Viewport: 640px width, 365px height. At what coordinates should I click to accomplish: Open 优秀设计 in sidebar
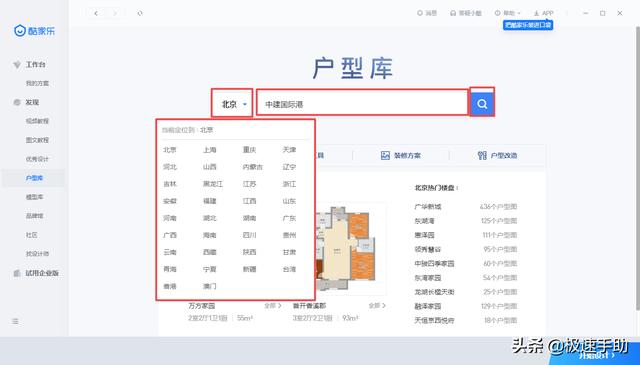37,159
